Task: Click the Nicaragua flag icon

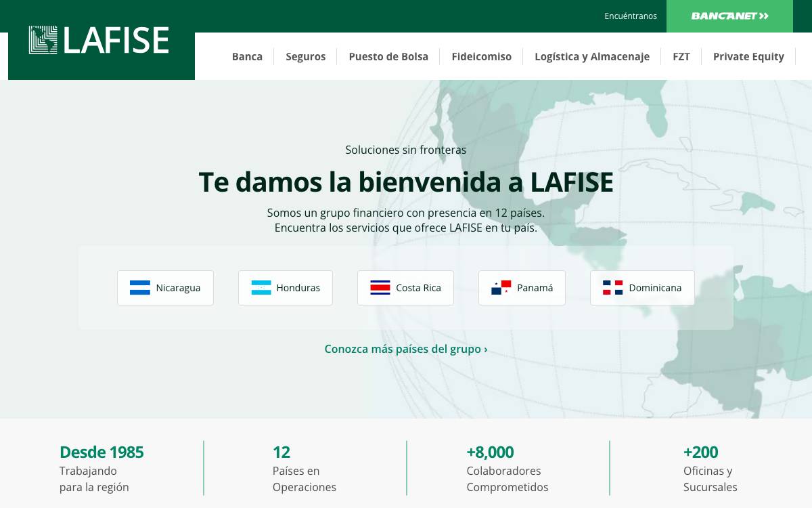Action: [x=140, y=288]
